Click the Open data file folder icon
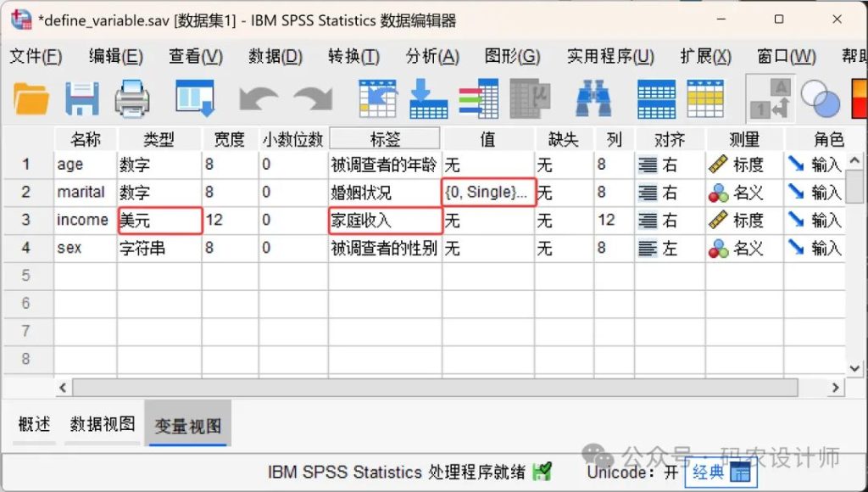The width and height of the screenshot is (868, 492). 31,98
